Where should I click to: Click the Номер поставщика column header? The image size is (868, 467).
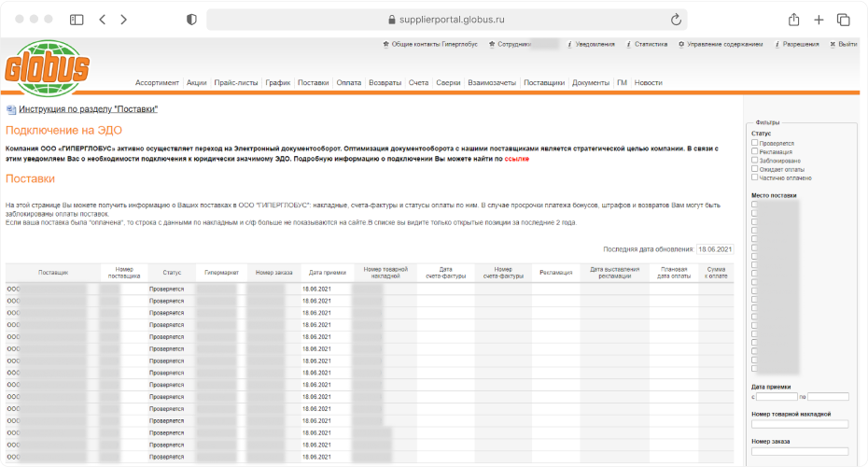coord(124,273)
